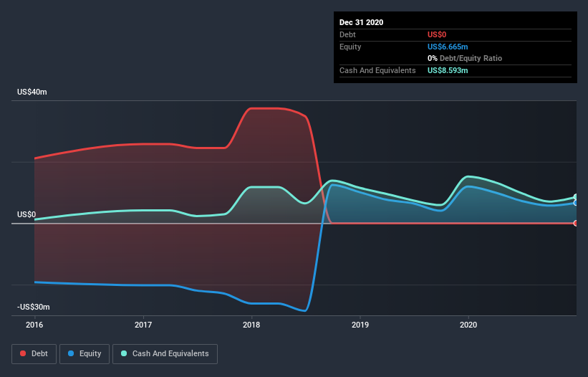Image resolution: width=588 pixels, height=377 pixels.
Task: Click the -US$30m axis label
Action: (x=34, y=307)
